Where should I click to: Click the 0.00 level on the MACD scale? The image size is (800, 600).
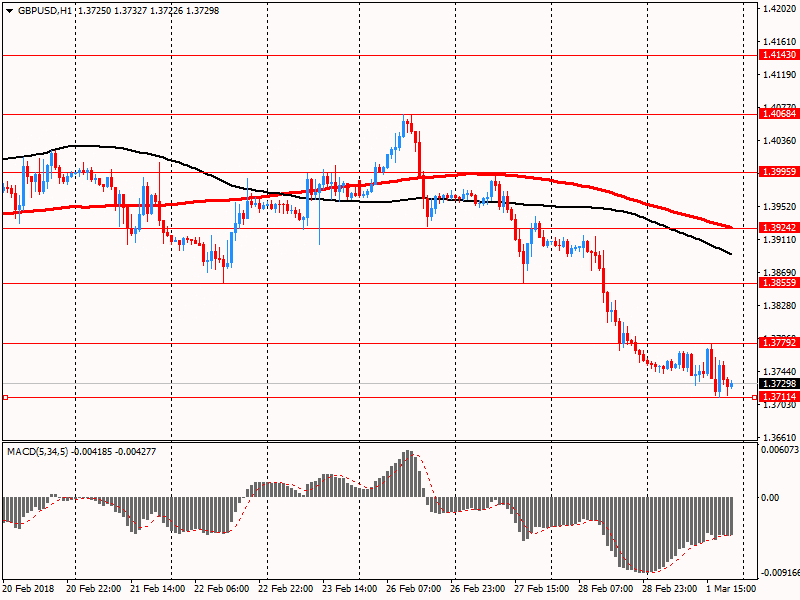point(771,497)
